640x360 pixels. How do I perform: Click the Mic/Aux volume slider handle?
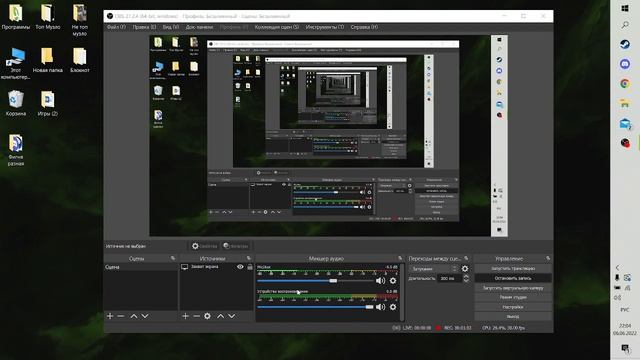(333, 281)
